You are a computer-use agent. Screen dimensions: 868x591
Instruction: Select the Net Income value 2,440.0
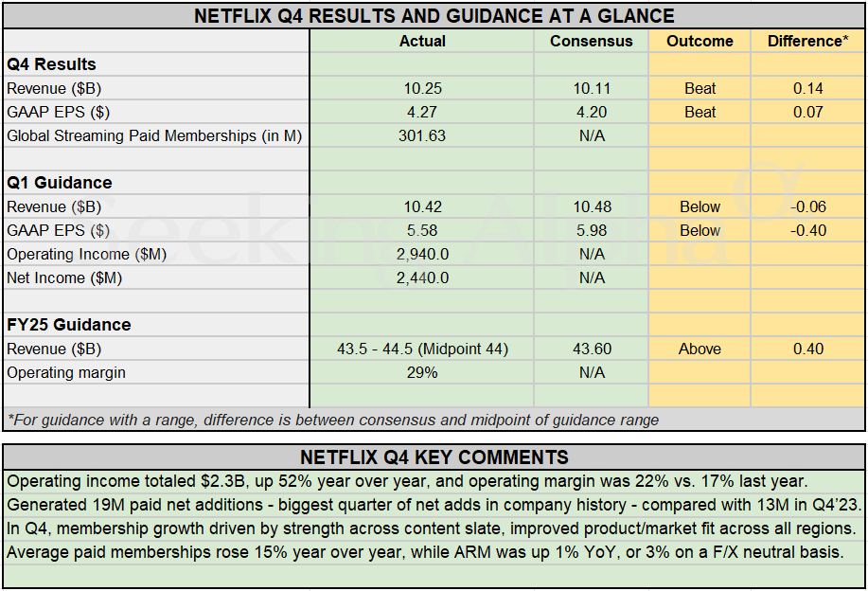coord(422,278)
